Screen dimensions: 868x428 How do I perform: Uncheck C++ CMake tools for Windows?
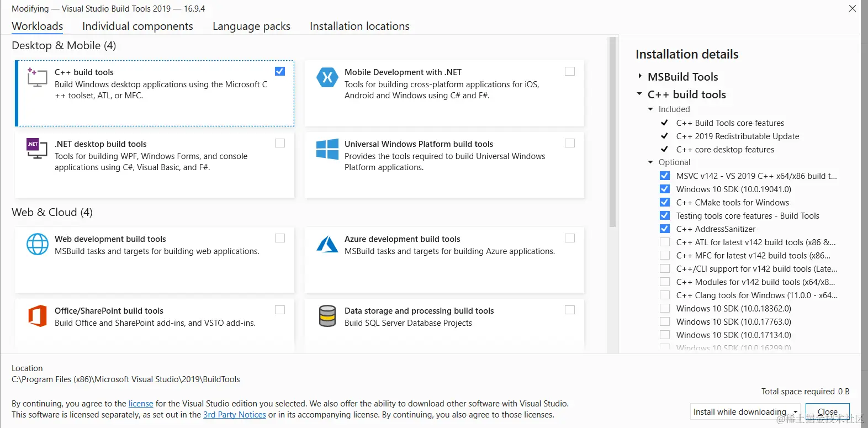coord(665,202)
